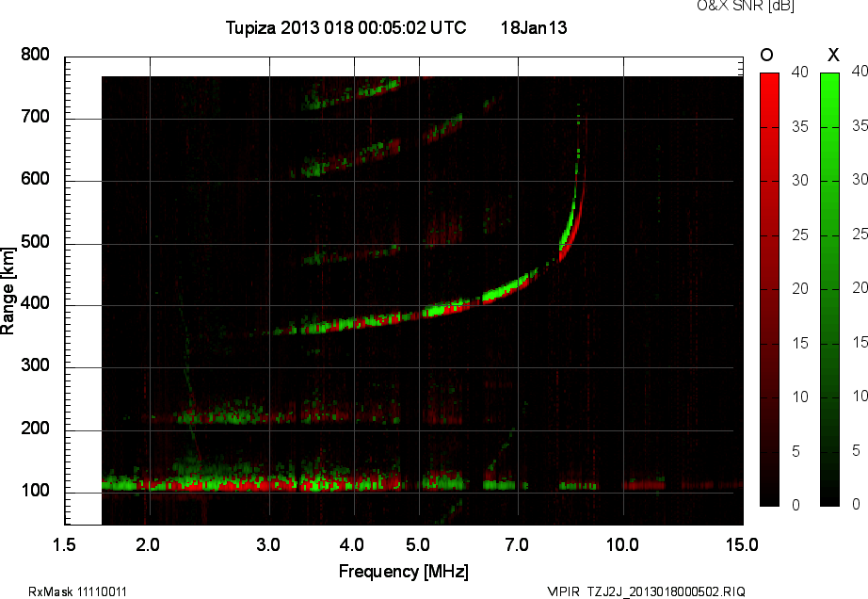Click the 2.0 tick on the Frequency axis
The width and height of the screenshot is (868, 599).
pos(148,545)
